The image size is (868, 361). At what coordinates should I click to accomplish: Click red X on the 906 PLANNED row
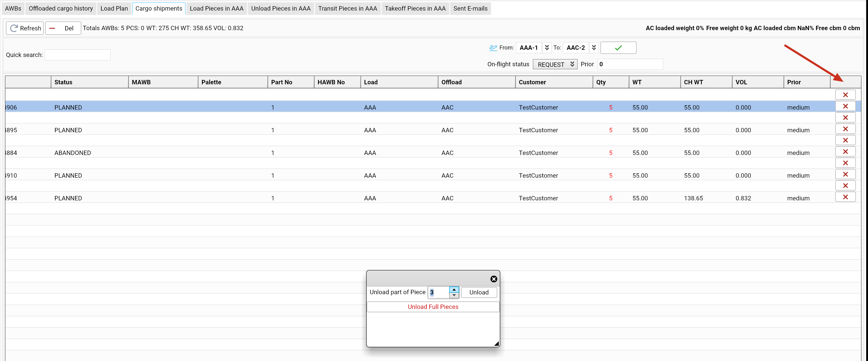[845, 106]
